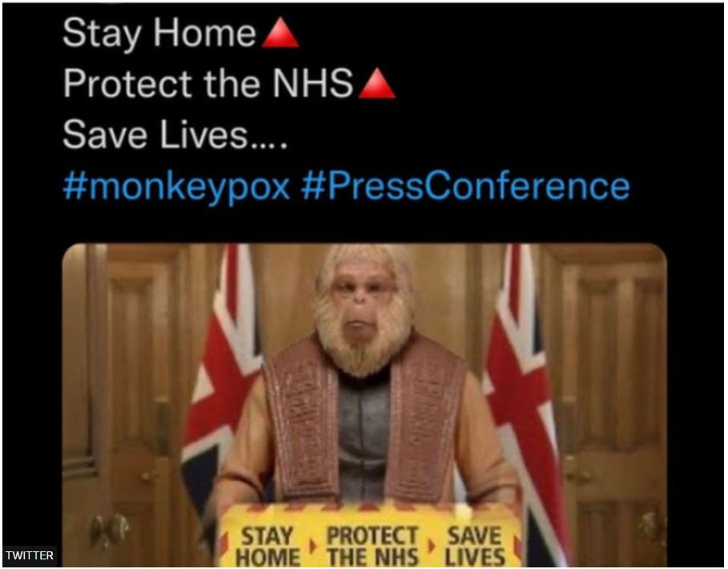Select the TWITTER source label

coord(30,555)
